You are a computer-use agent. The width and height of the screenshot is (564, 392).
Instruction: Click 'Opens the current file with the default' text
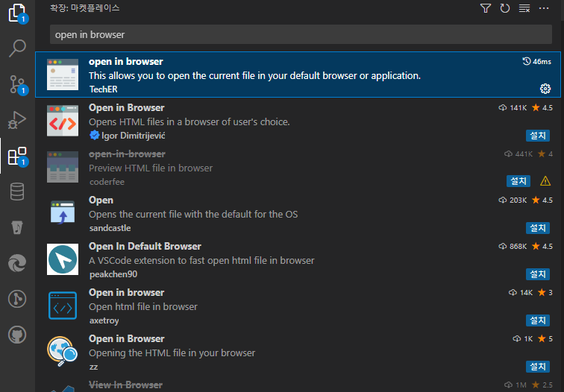tap(193, 215)
